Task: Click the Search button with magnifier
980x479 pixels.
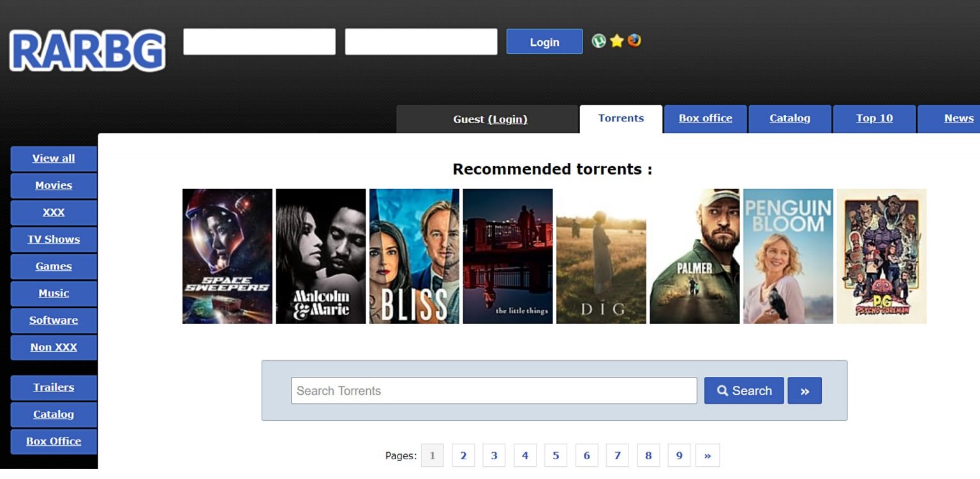Action: [x=744, y=391]
